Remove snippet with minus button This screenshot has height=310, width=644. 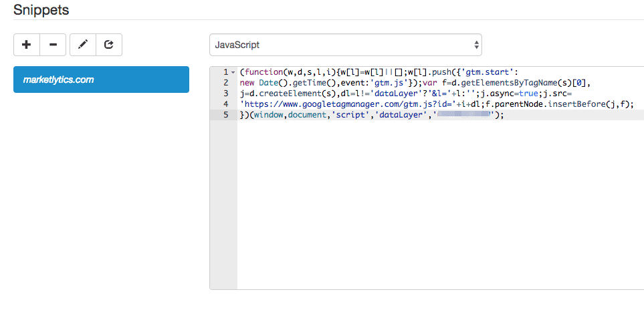pyautogui.click(x=53, y=45)
